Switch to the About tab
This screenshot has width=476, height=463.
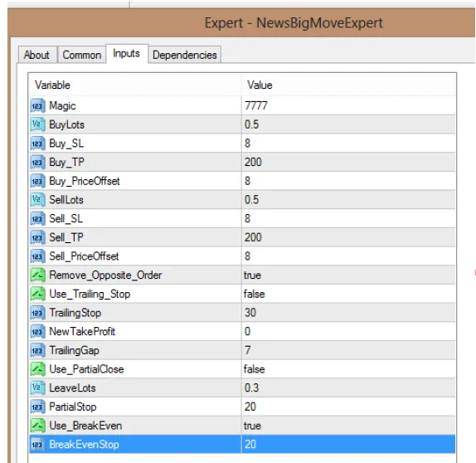pyautogui.click(x=37, y=55)
